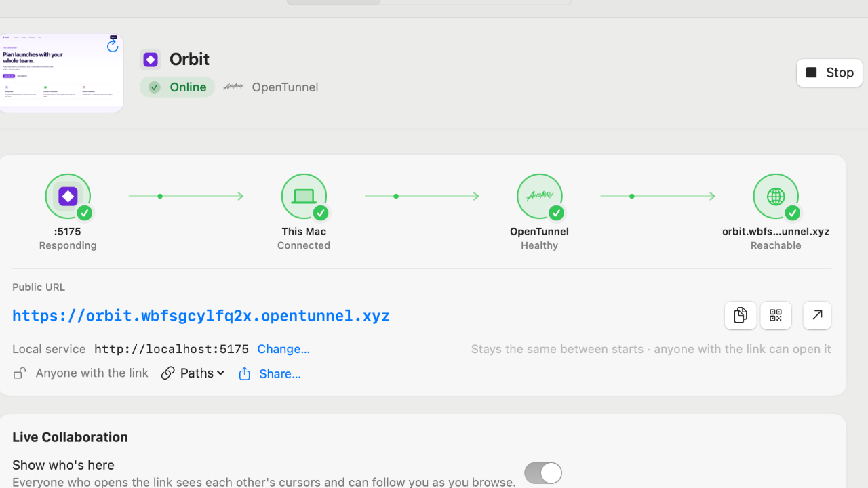Expand the Paths dropdown
Screen dimensions: 868x488
point(193,373)
